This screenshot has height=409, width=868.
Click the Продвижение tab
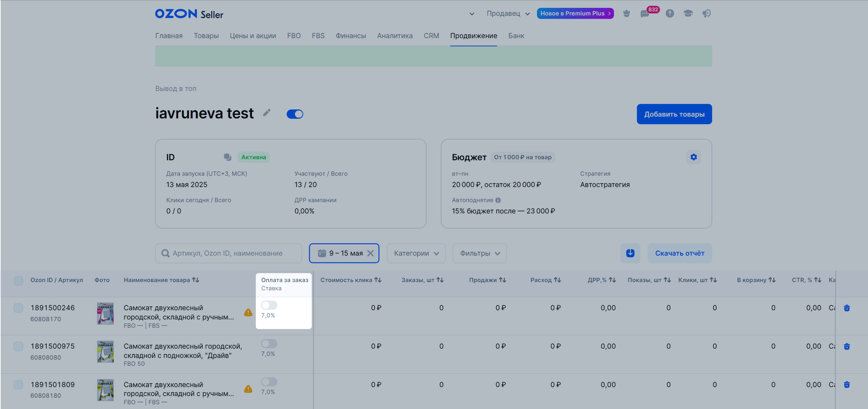coord(473,36)
